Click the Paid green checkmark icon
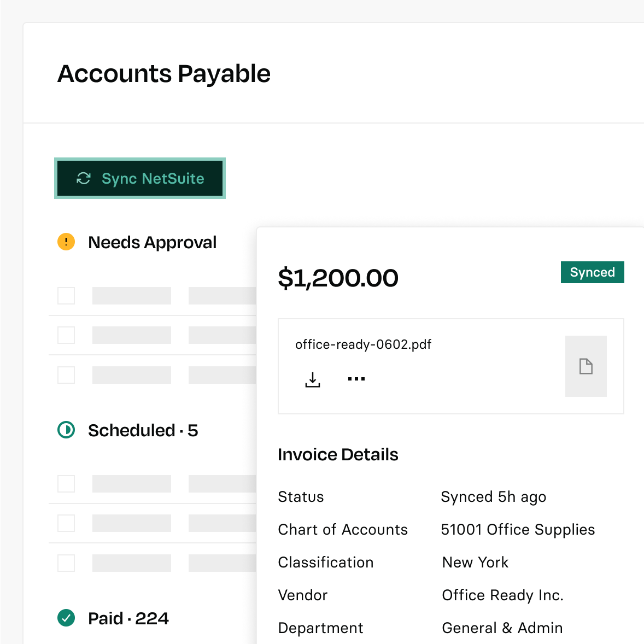The width and height of the screenshot is (644, 644). tap(66, 618)
